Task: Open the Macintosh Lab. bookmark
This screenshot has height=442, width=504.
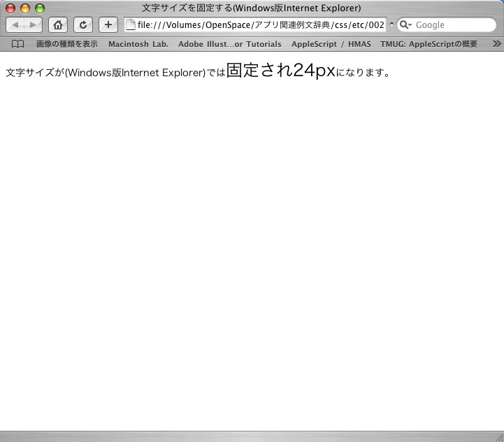Action: (x=138, y=44)
